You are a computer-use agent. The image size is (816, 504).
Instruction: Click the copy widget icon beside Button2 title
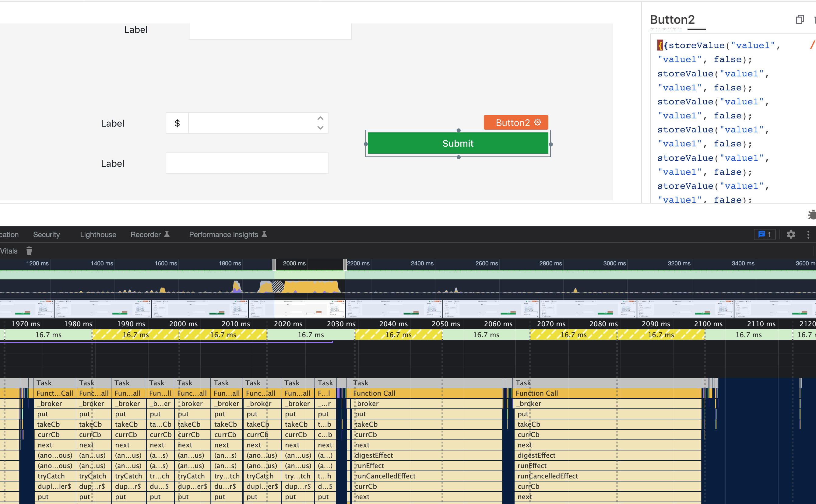[x=799, y=20]
